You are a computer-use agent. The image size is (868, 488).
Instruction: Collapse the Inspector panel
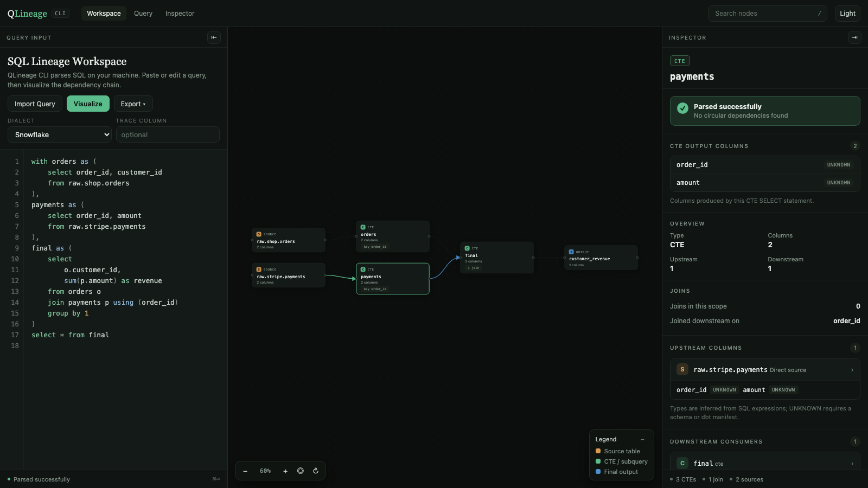[854, 37]
